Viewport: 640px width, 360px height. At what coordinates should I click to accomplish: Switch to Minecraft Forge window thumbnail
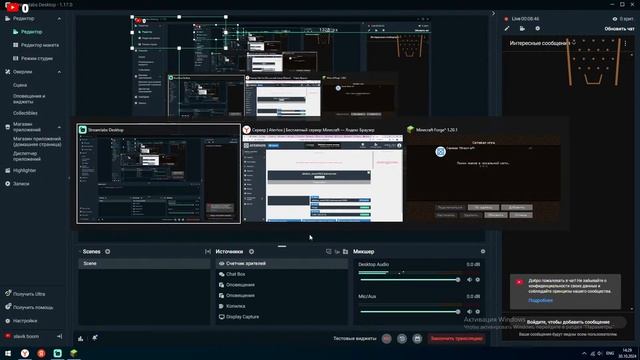483,173
